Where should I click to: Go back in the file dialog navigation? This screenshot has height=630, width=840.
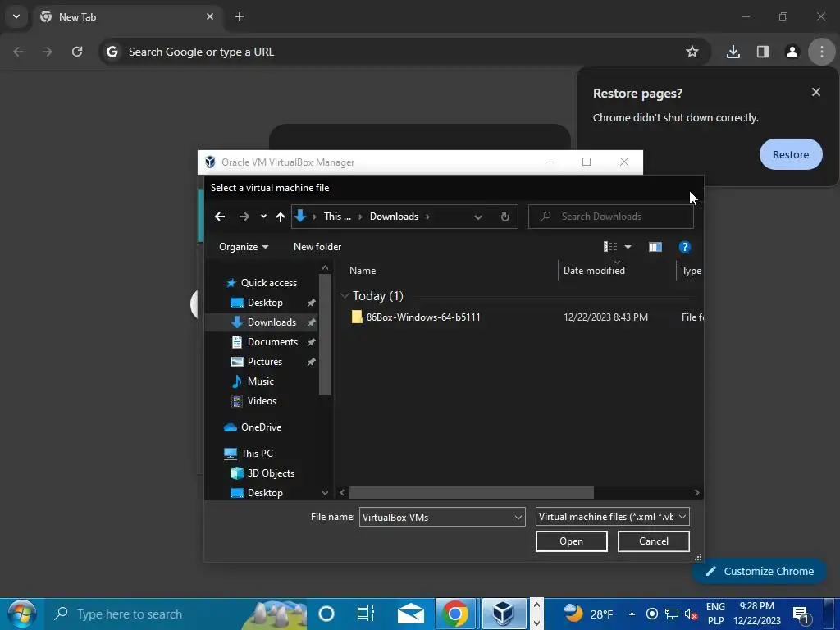[220, 217]
